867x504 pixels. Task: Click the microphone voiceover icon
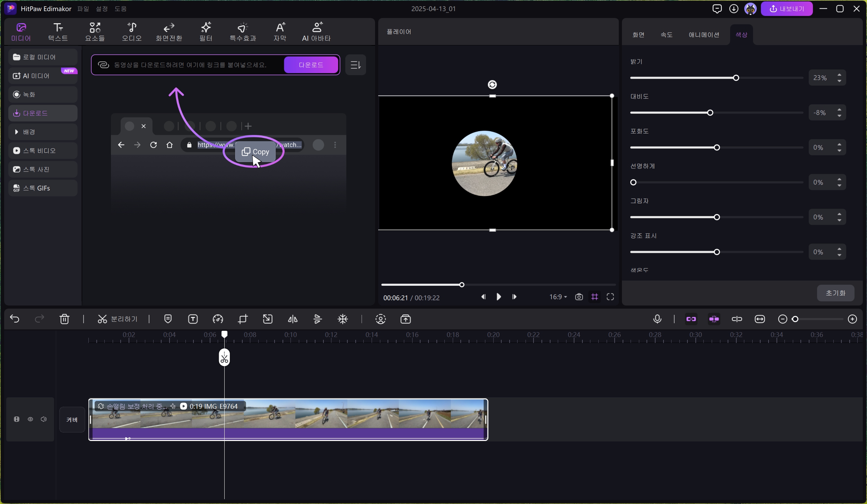point(657,319)
